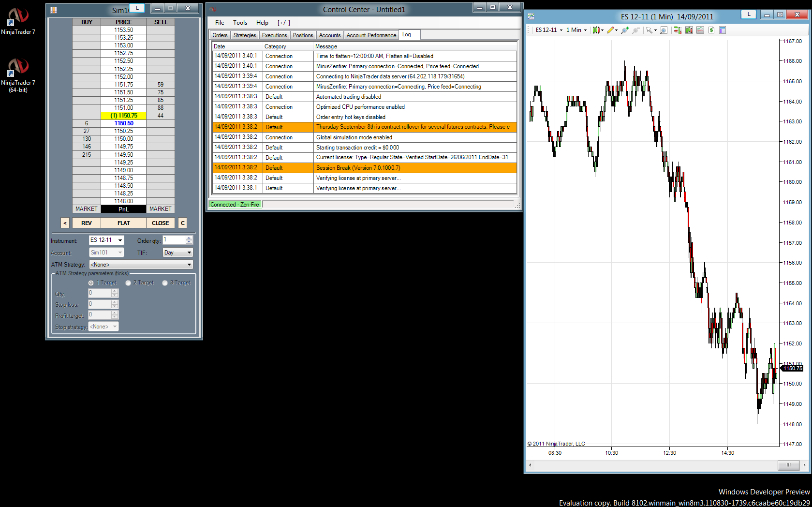Screen dimensions: 812x507
Task: Zoom out on the chart
Action: [636, 30]
